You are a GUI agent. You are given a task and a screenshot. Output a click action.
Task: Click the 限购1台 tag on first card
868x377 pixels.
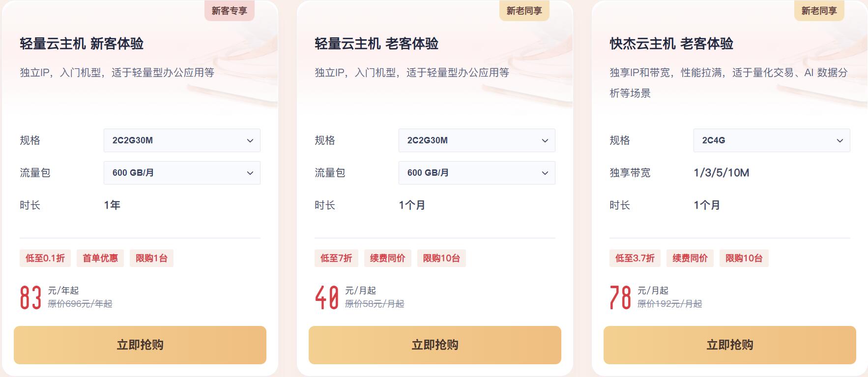151,258
